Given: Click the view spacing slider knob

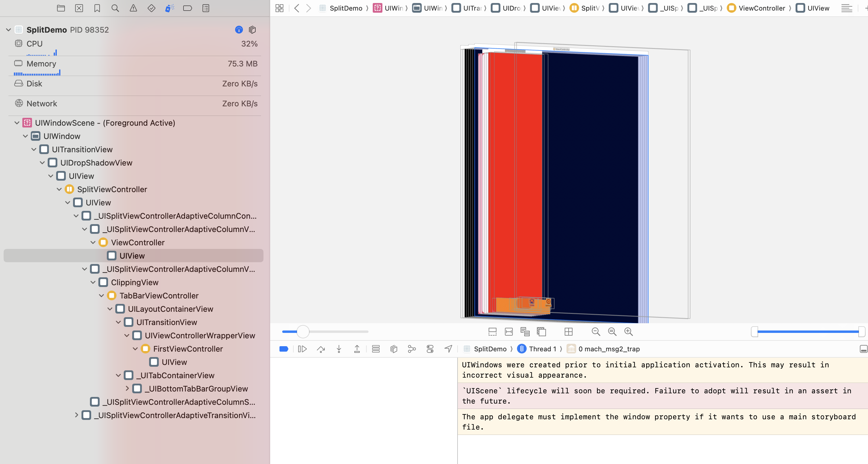Looking at the screenshot, I should point(303,332).
